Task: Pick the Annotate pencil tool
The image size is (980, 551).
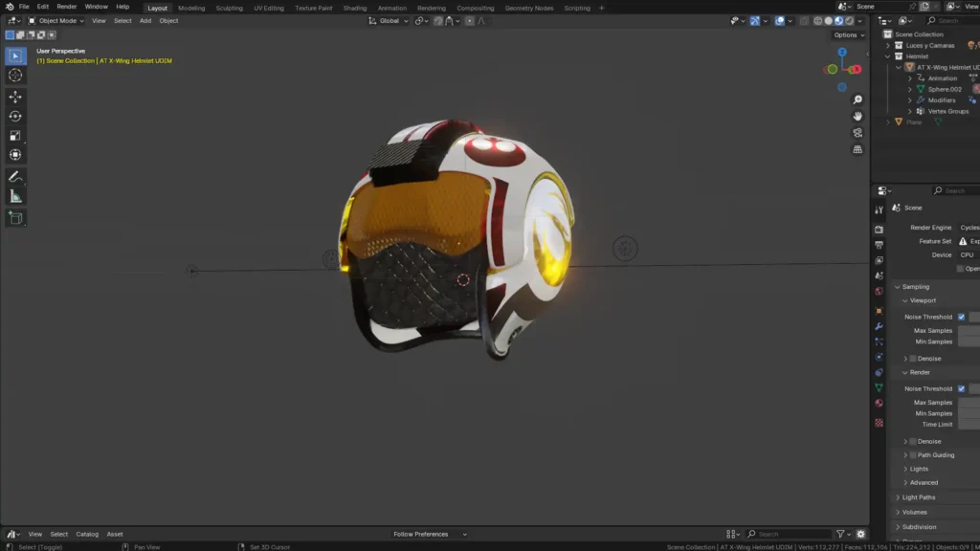Action: coord(15,177)
